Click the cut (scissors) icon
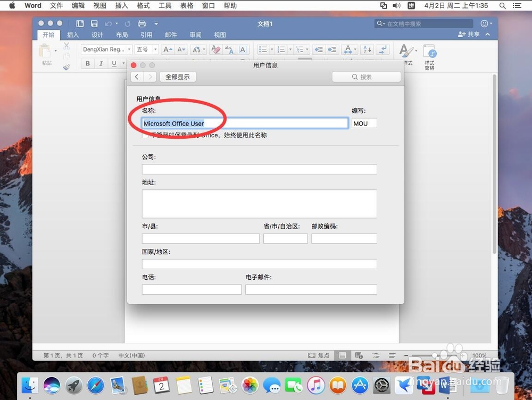532x400 pixels. tap(66, 46)
